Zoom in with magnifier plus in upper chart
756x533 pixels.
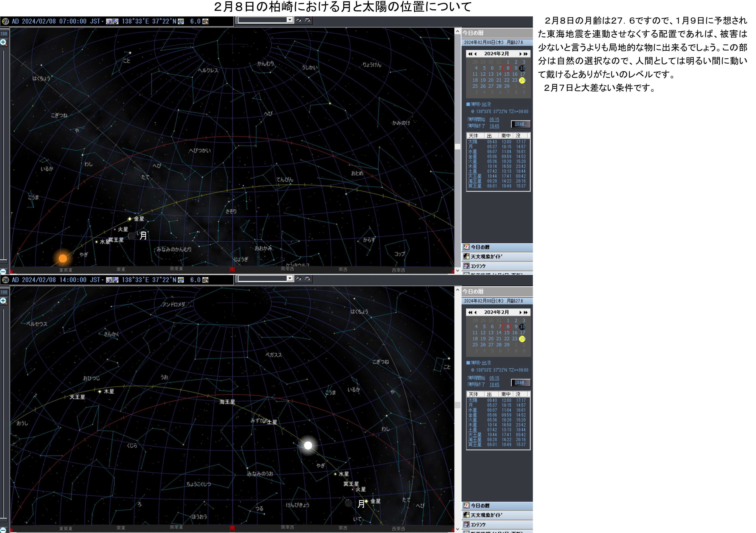[x=4, y=42]
